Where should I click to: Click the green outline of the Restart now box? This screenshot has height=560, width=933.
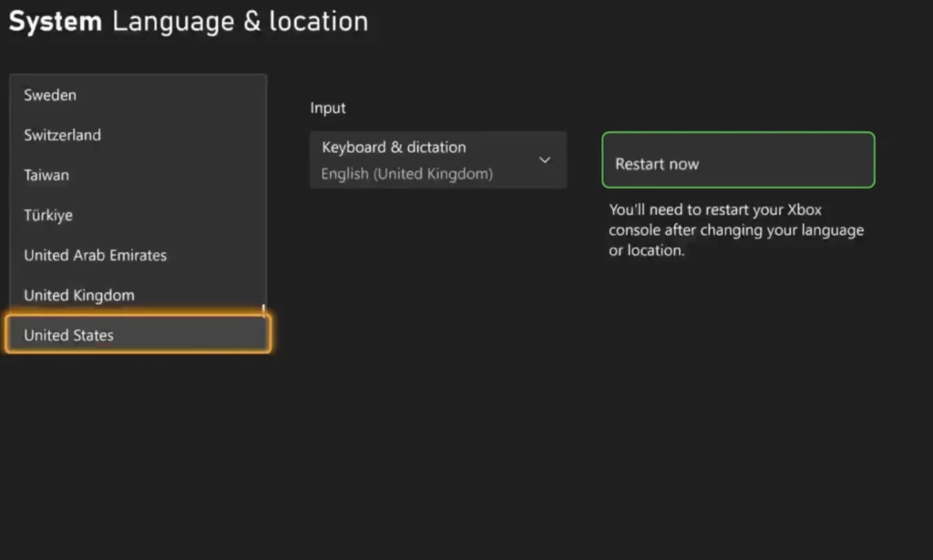(x=738, y=133)
